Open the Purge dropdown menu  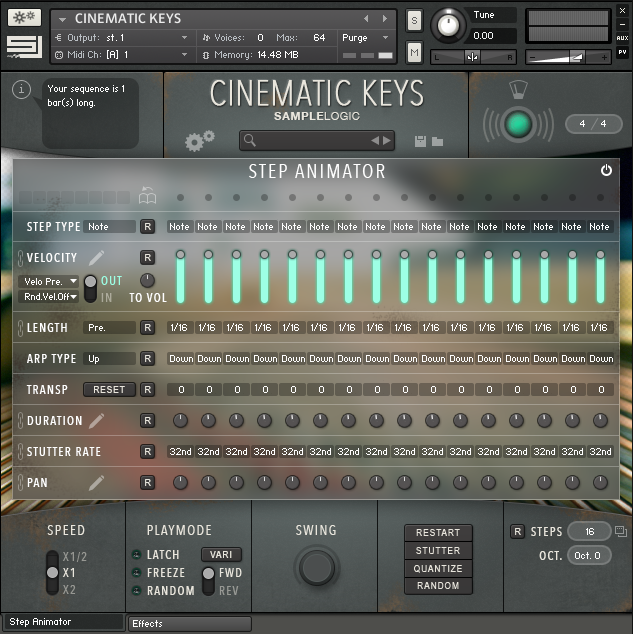click(x=363, y=38)
